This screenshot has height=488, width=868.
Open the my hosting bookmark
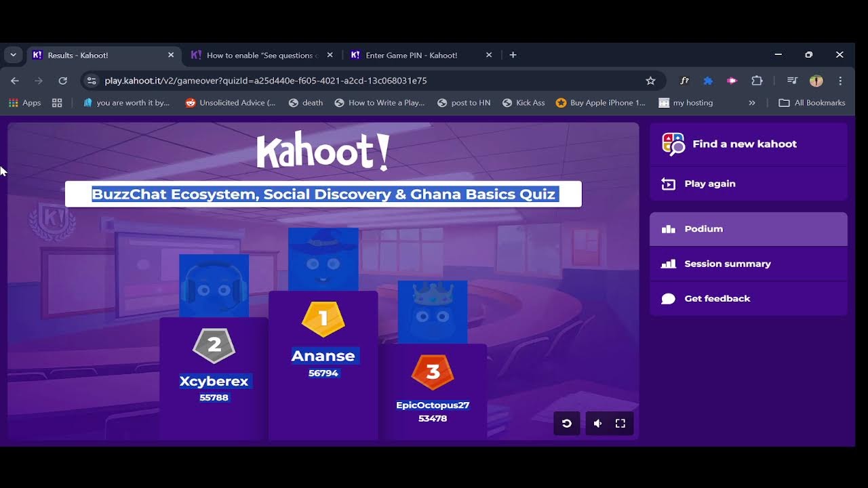point(686,103)
